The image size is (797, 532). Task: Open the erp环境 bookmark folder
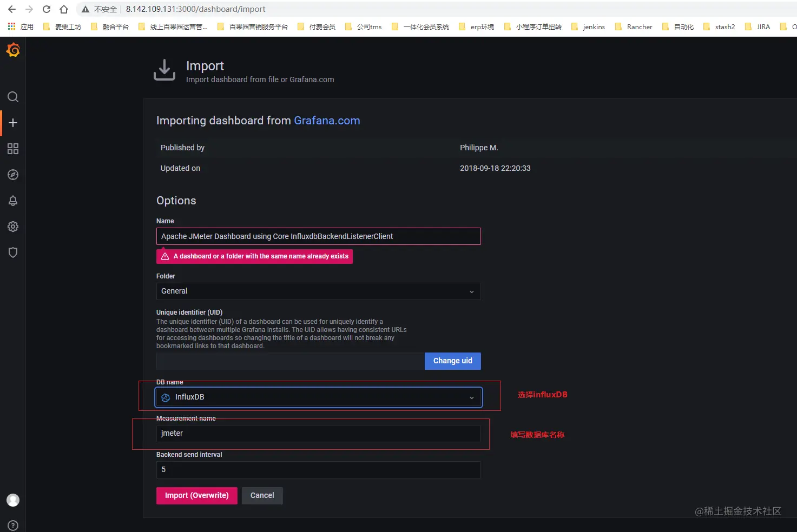click(476, 26)
